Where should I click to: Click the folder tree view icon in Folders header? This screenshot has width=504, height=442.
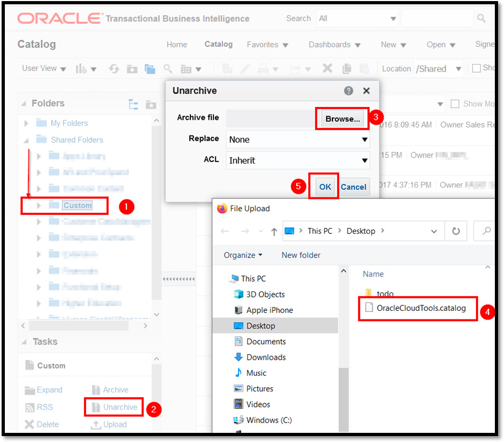pyautogui.click(x=133, y=104)
